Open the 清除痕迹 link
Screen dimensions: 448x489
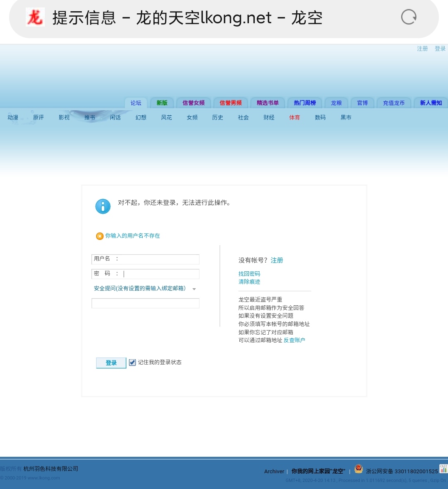[x=249, y=282]
